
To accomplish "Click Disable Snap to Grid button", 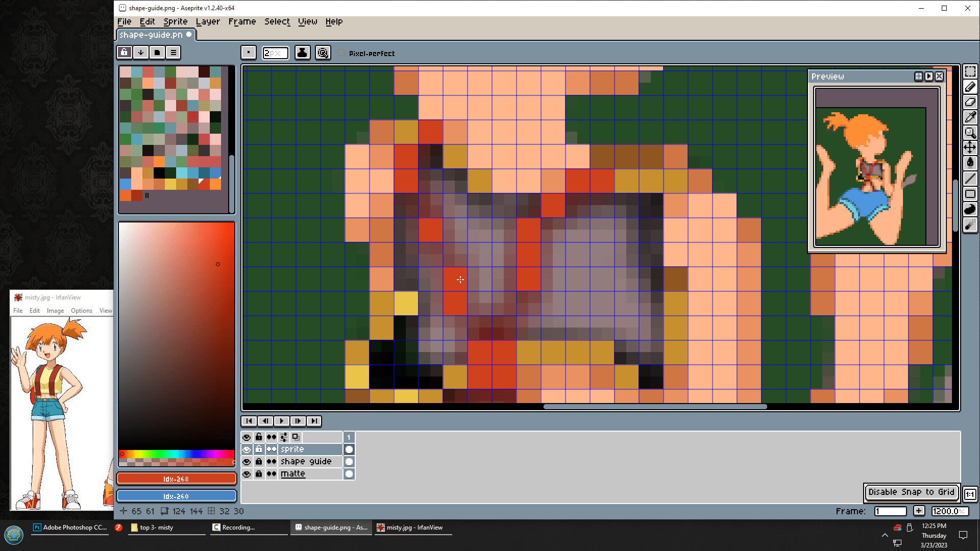I will 911,492.
